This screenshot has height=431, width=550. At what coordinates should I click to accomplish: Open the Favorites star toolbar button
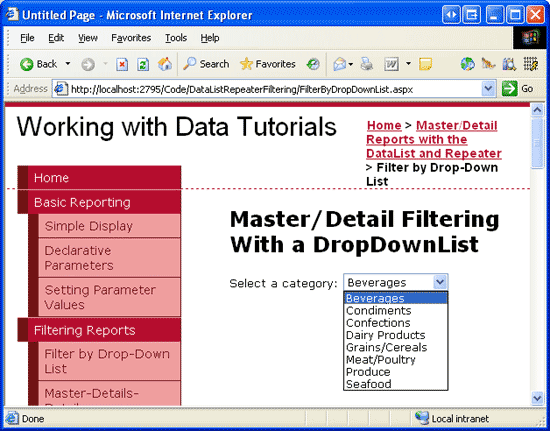tap(268, 64)
